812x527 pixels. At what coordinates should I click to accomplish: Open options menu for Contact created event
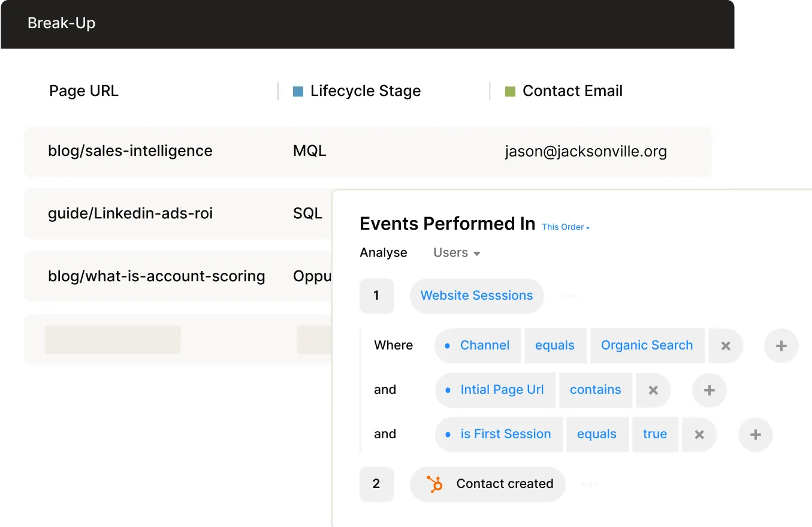590,484
